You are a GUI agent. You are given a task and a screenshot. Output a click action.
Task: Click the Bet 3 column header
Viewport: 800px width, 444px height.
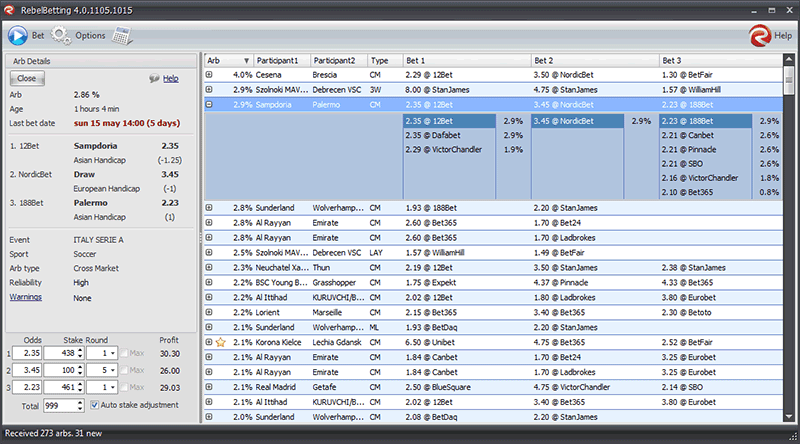(x=720, y=61)
